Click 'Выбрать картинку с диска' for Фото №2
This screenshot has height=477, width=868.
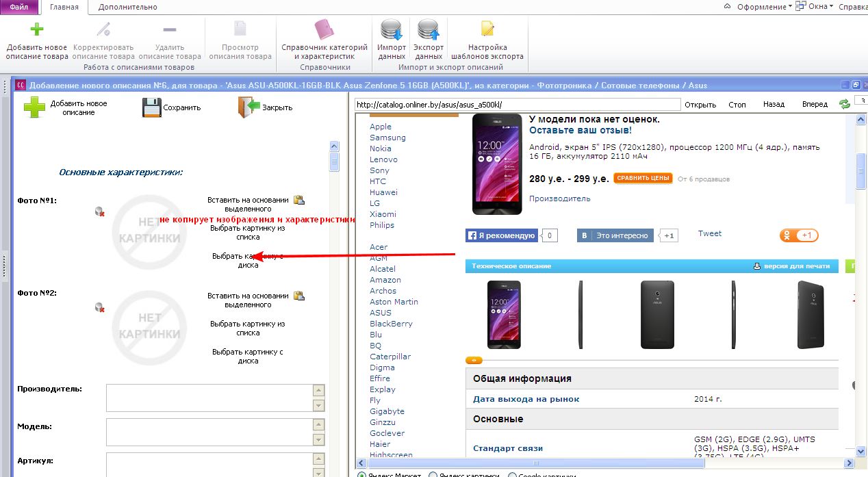[248, 356]
